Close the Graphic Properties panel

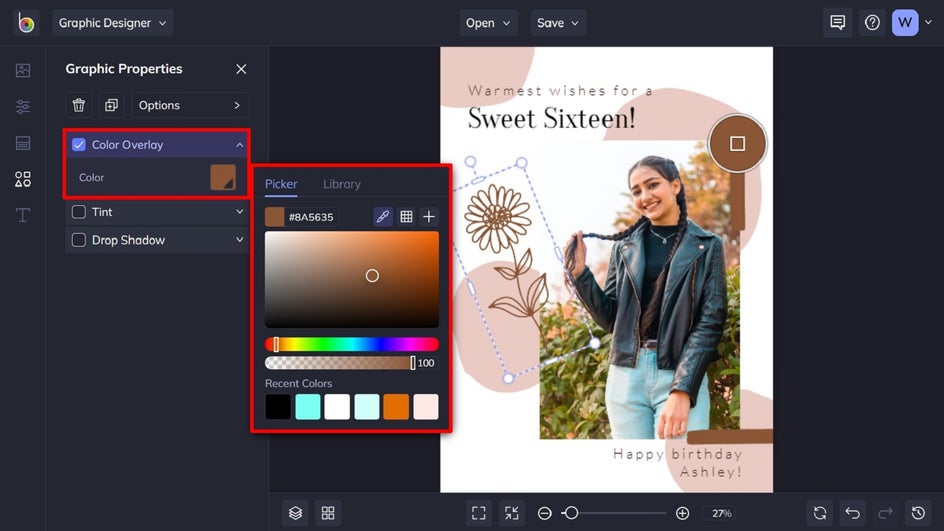[241, 69]
